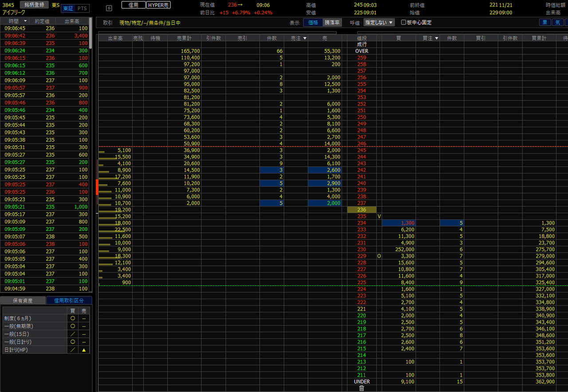Open the 呼値 指定しない dropdown

coord(379,23)
